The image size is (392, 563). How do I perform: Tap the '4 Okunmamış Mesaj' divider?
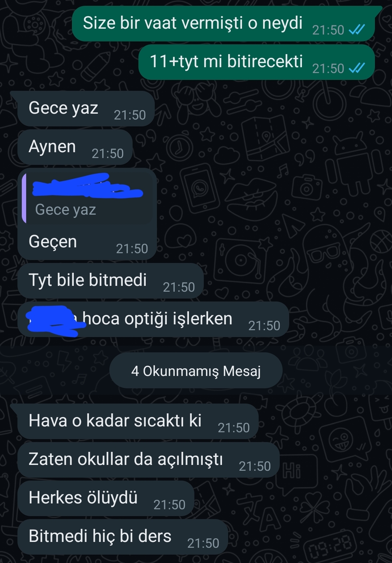[196, 371]
